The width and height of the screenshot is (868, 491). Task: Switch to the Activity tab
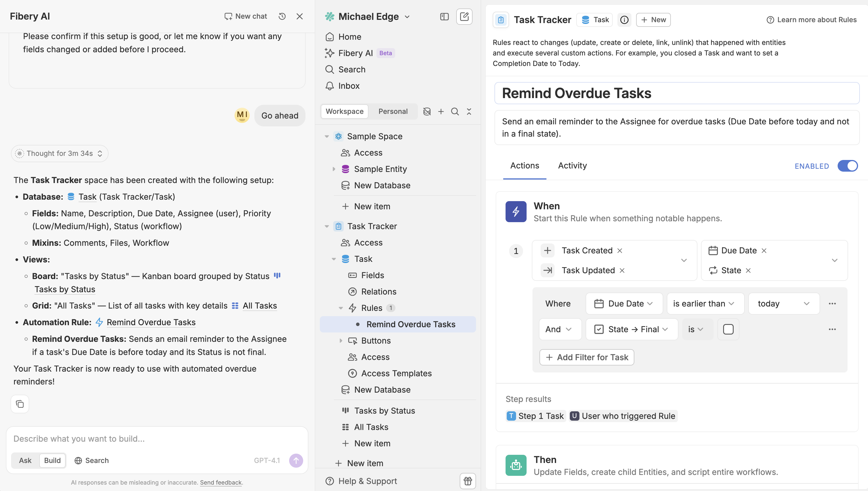pos(572,166)
